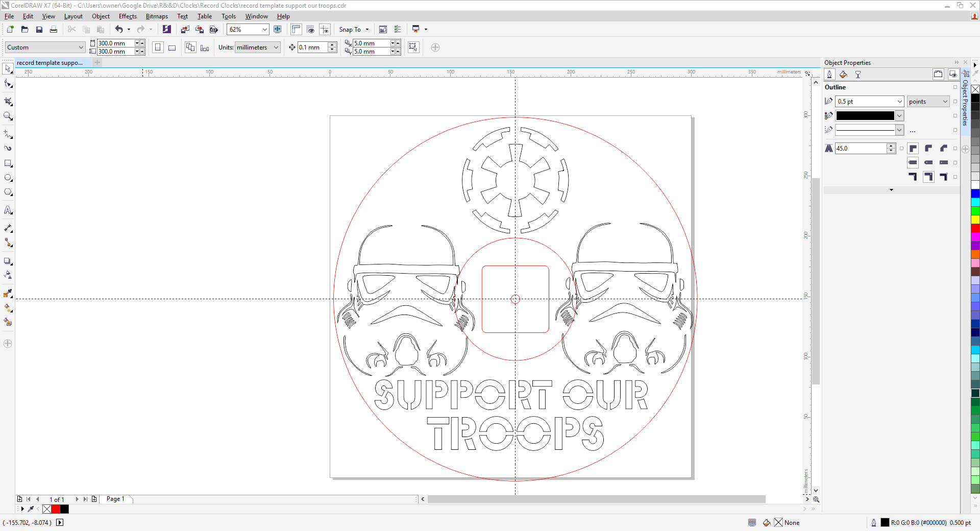Open the Effects menu
The image size is (980, 531).
tap(128, 16)
